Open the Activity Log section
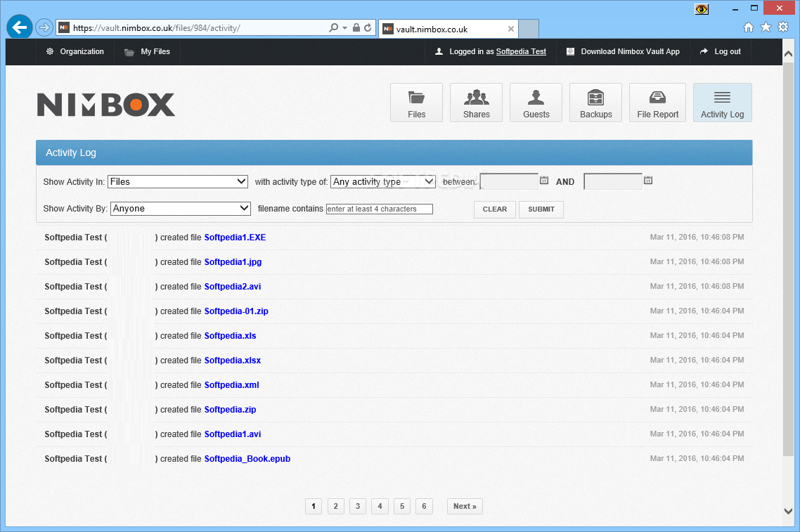This screenshot has height=532, width=800. point(722,103)
